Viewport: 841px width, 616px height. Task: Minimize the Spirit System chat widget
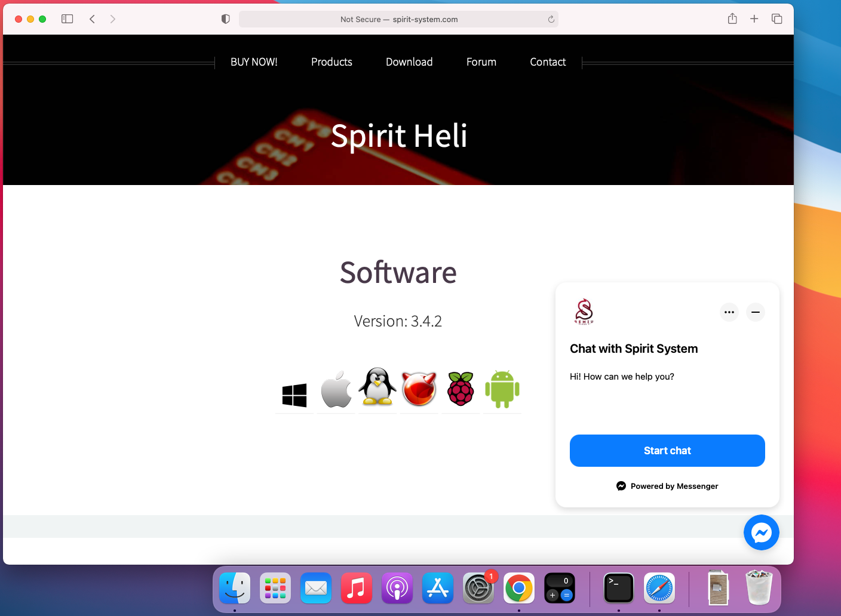point(756,312)
